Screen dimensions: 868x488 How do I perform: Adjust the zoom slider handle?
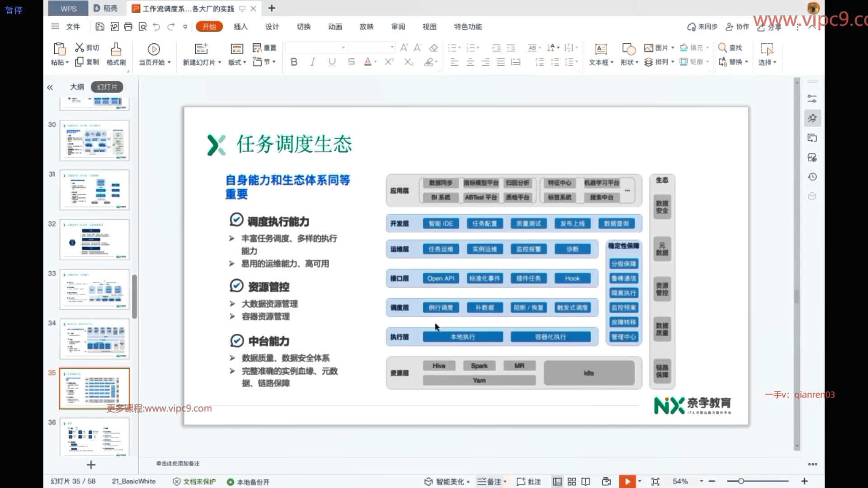741,481
